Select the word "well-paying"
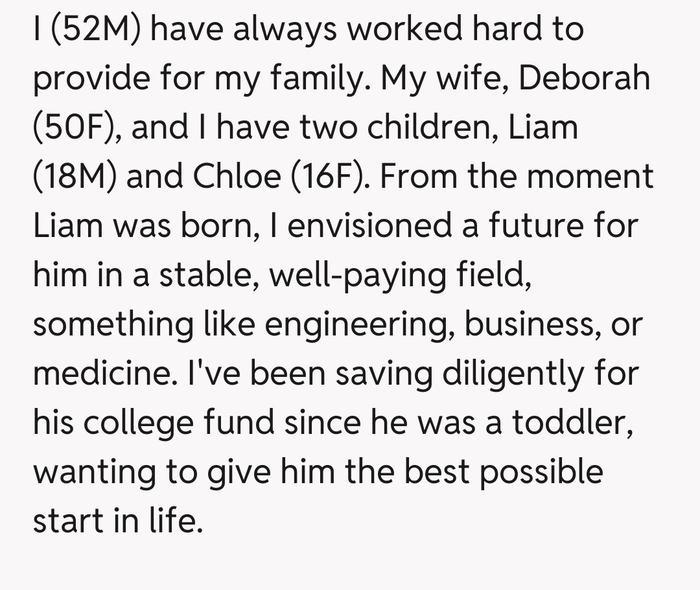The image size is (700, 590). click(355, 277)
